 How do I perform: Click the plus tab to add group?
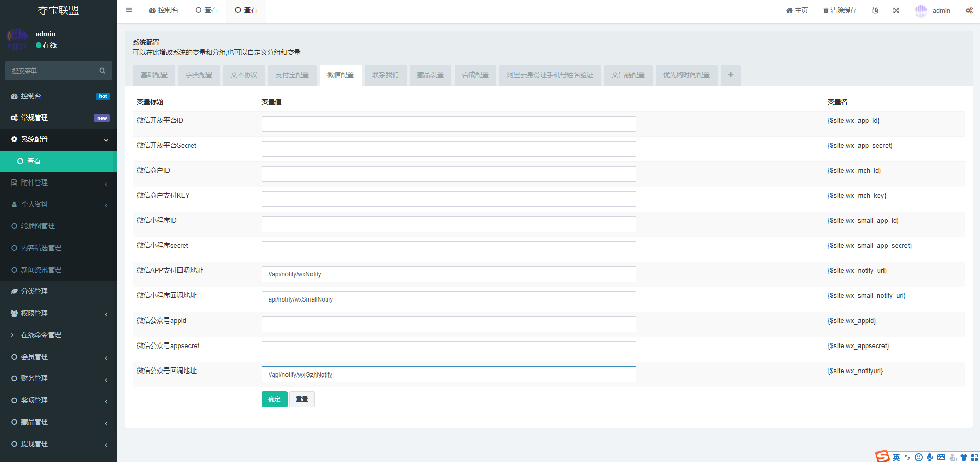tap(730, 75)
